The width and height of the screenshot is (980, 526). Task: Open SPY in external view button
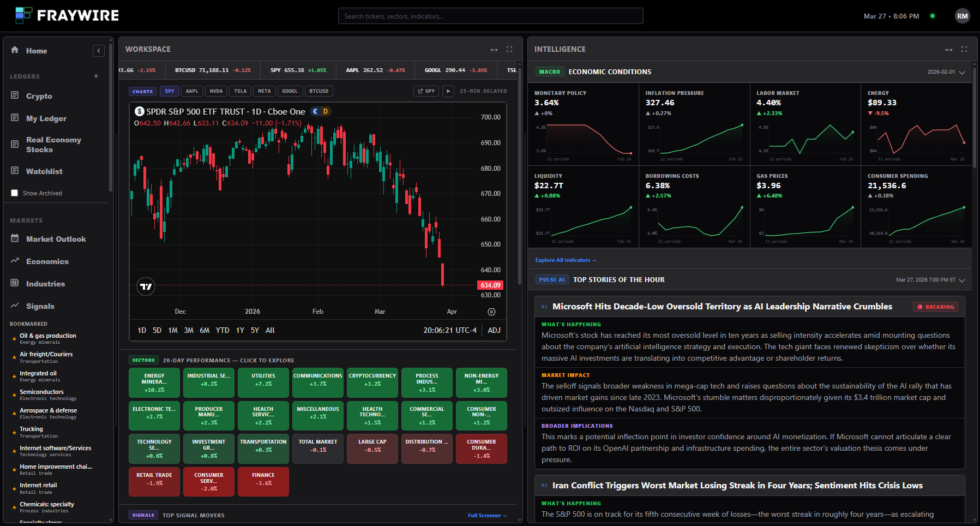pos(426,91)
